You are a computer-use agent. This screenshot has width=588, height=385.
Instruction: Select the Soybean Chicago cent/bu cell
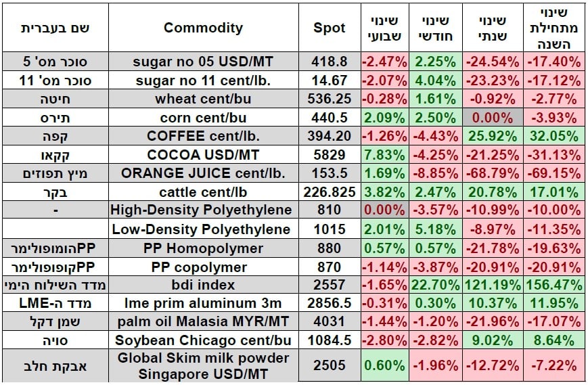(203, 340)
